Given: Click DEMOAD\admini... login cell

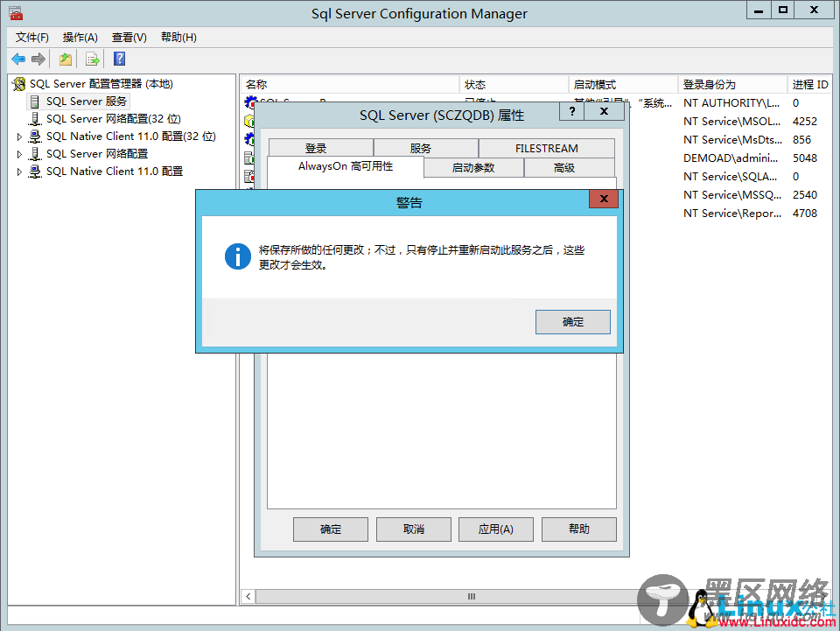Looking at the screenshot, I should pyautogui.click(x=731, y=158).
